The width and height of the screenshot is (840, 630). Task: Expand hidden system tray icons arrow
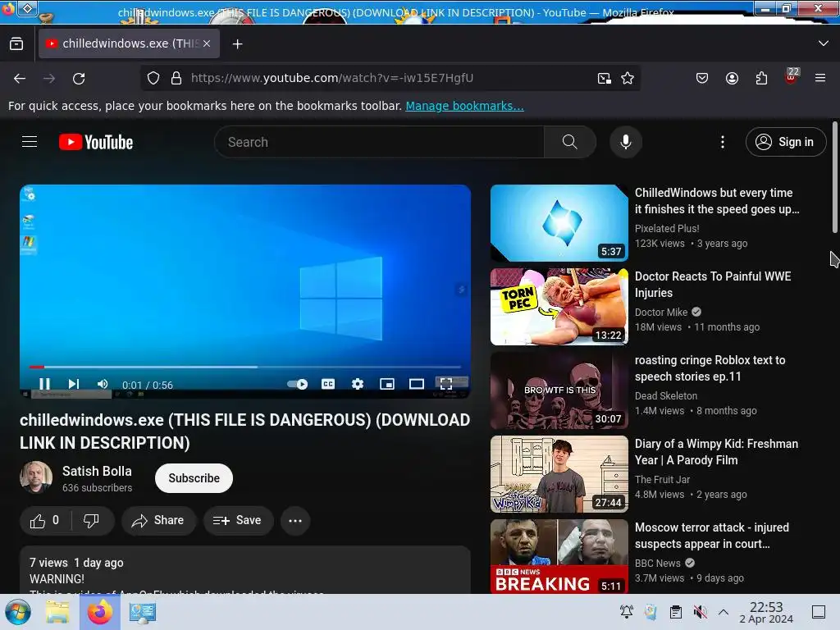(x=724, y=611)
